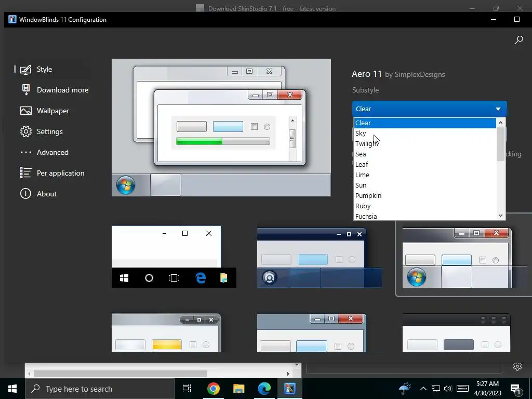Screen dimensions: 532x399
Task: Select the highlighted Aero 11 skin thumbnail
Action: point(463,258)
